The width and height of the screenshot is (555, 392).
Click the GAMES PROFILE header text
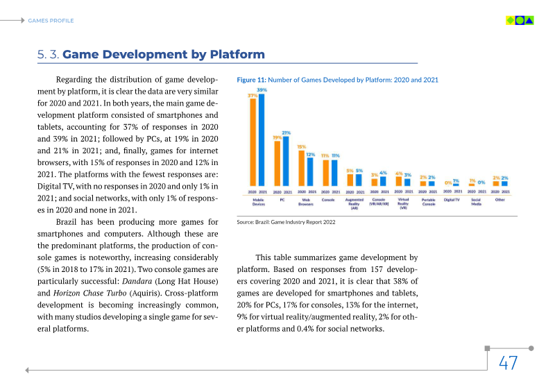pos(51,21)
